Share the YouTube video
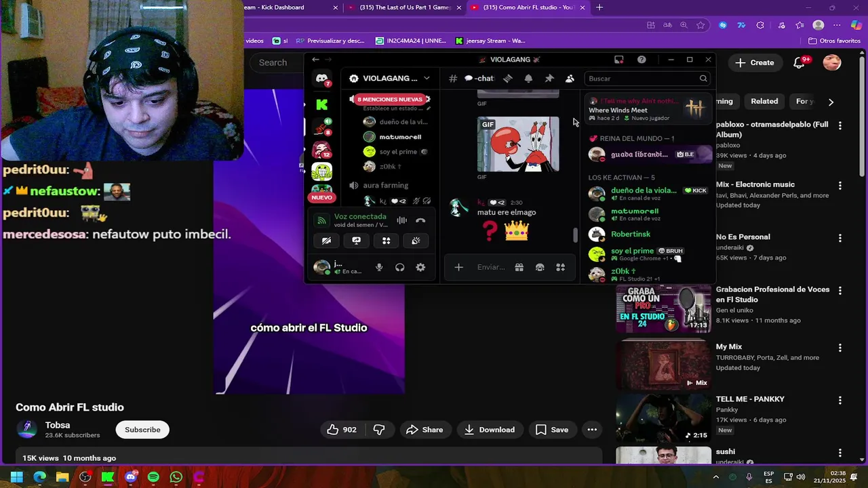The width and height of the screenshot is (868, 488). click(x=425, y=430)
